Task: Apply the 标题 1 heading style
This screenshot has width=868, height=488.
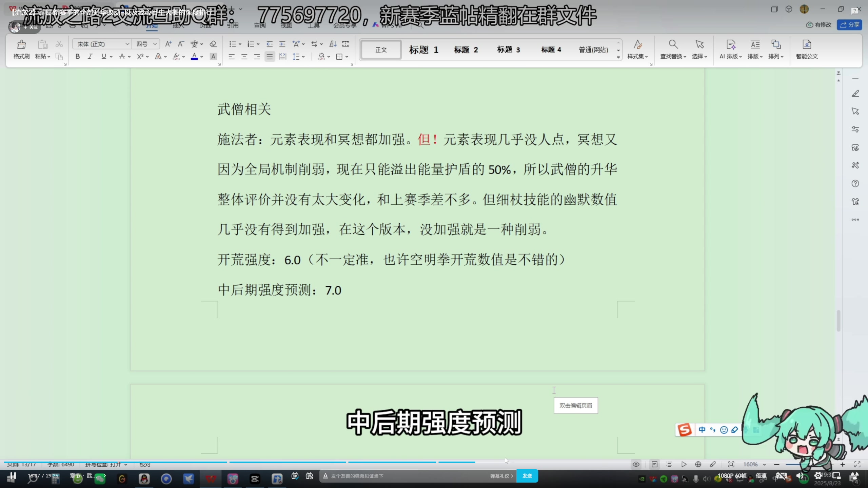Action: (x=423, y=50)
